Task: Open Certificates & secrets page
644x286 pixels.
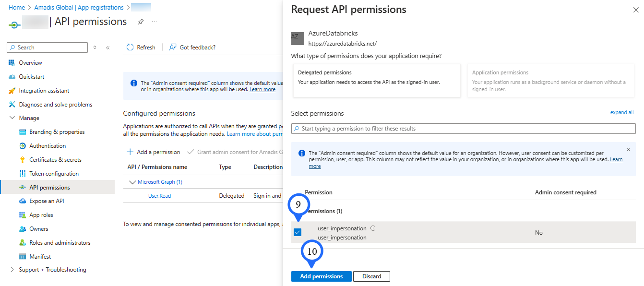Action: (x=55, y=160)
